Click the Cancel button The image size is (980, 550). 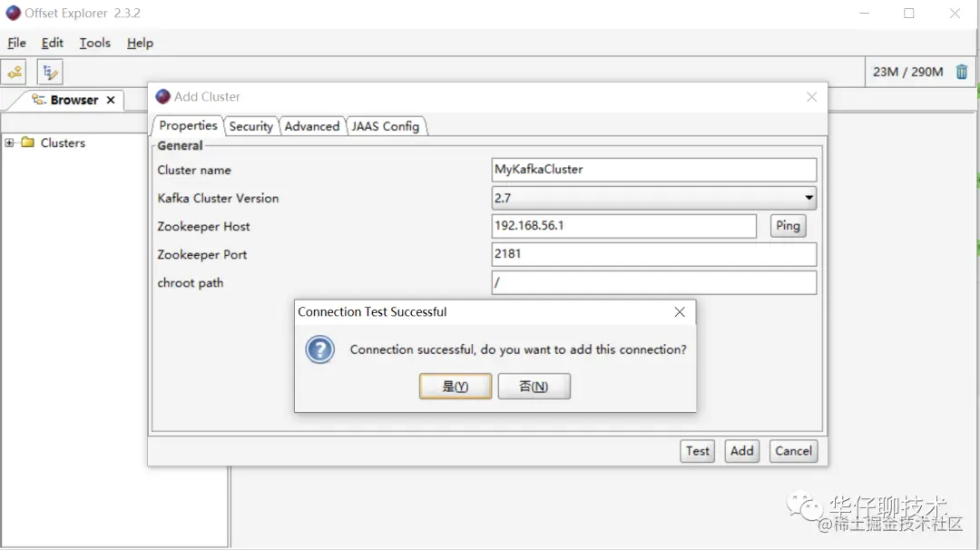(793, 451)
